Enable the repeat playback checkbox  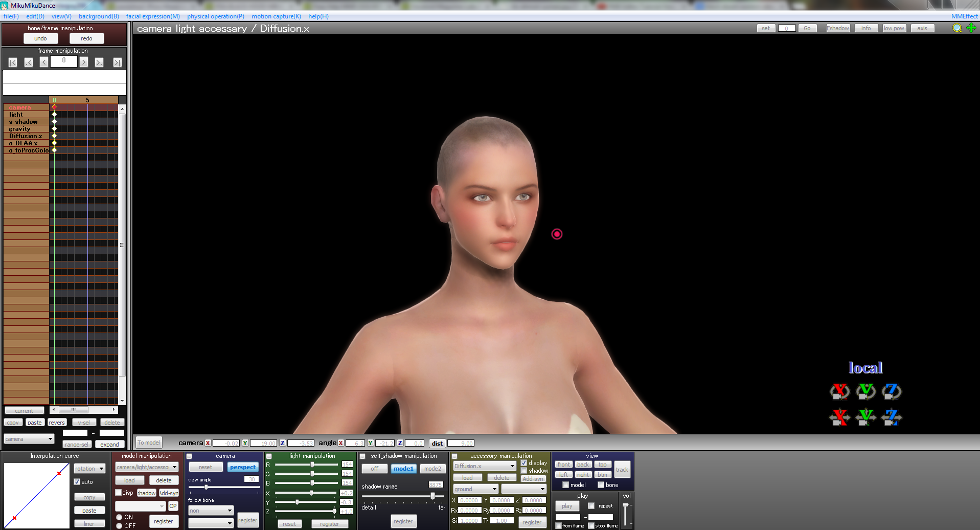591,505
